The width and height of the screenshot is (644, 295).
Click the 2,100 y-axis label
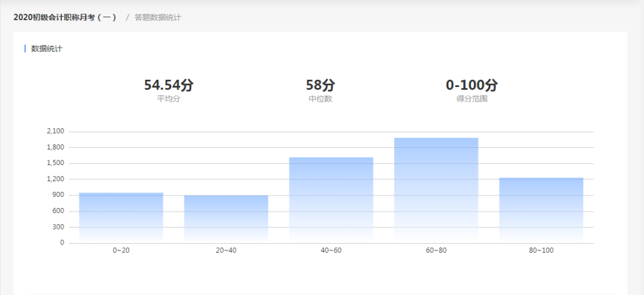(56, 131)
